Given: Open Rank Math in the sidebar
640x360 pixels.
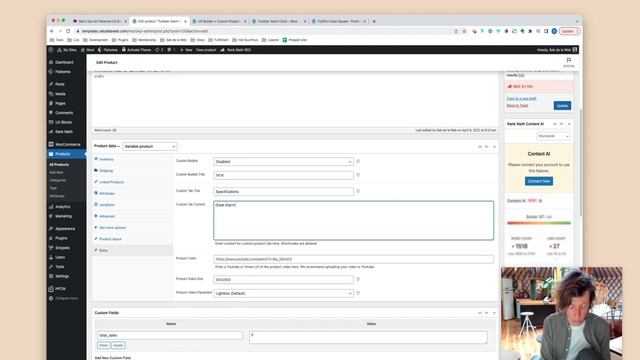Looking at the screenshot, I should click(64, 131).
